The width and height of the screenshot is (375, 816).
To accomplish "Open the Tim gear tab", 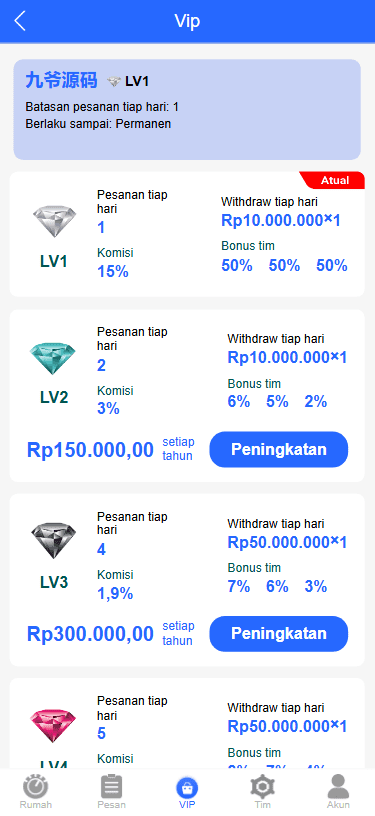I will pos(262,792).
